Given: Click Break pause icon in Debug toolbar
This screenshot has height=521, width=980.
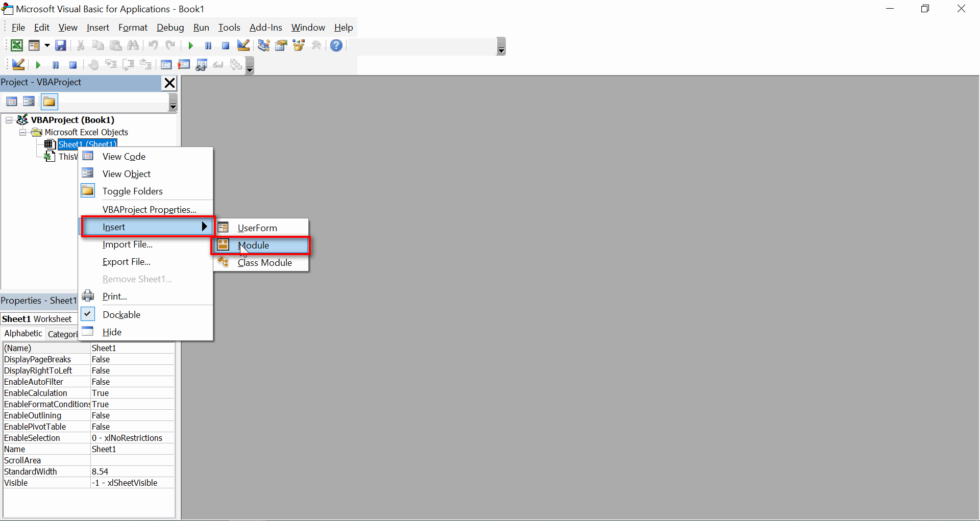Looking at the screenshot, I should coord(56,65).
